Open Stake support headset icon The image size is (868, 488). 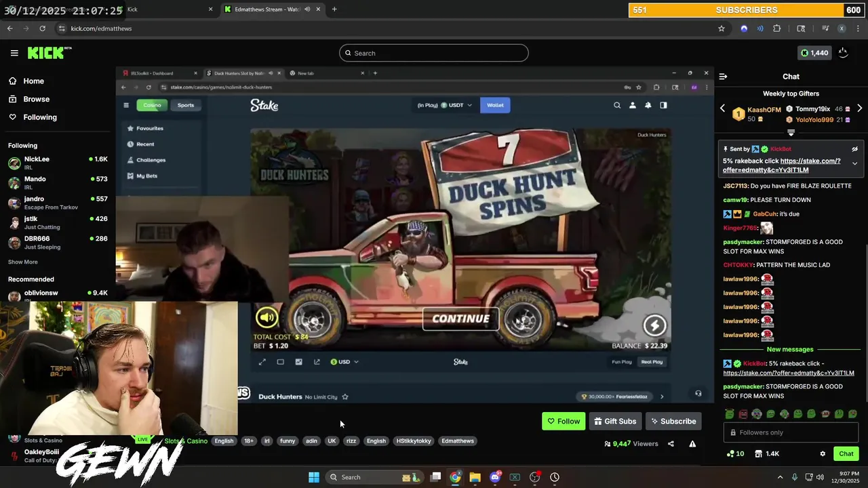pyautogui.click(x=698, y=393)
